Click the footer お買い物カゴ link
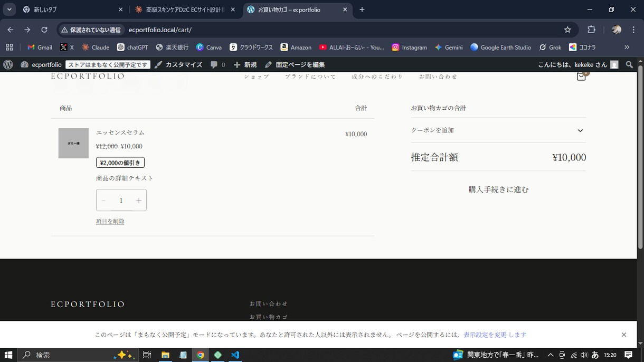 [269, 317]
